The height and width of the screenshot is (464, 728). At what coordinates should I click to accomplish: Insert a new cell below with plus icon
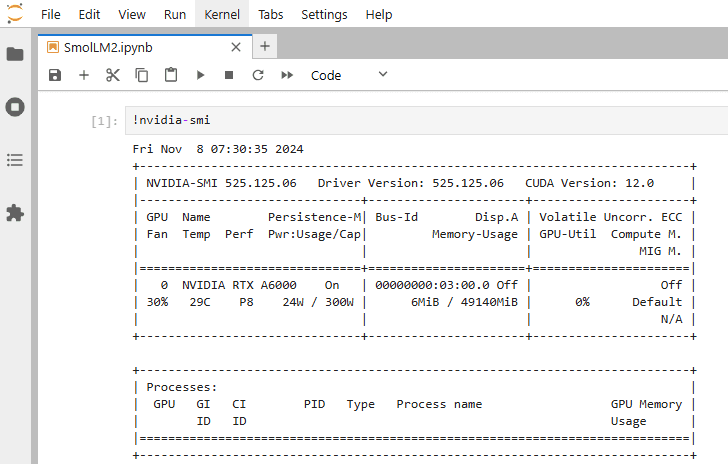point(84,75)
